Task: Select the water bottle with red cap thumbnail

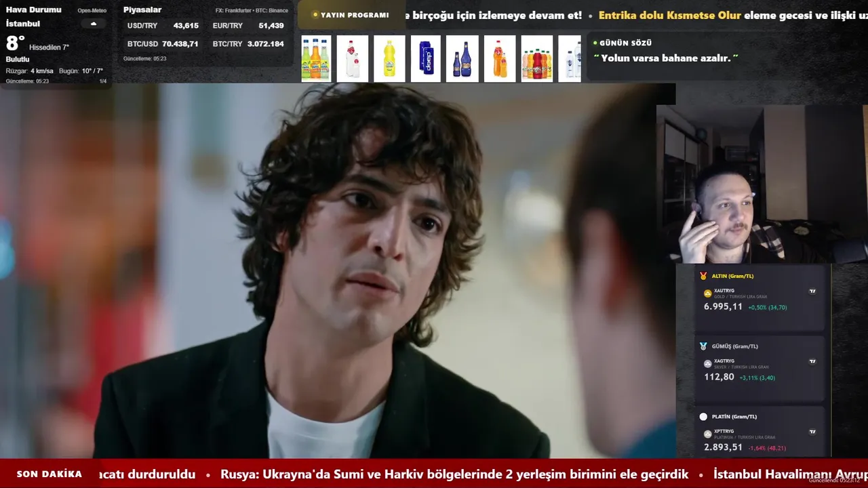Action: coord(353,59)
